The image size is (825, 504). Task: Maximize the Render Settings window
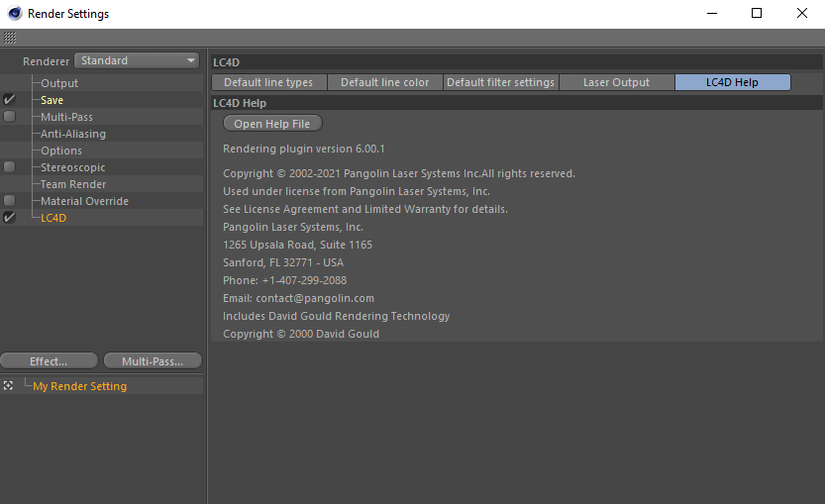click(x=757, y=14)
